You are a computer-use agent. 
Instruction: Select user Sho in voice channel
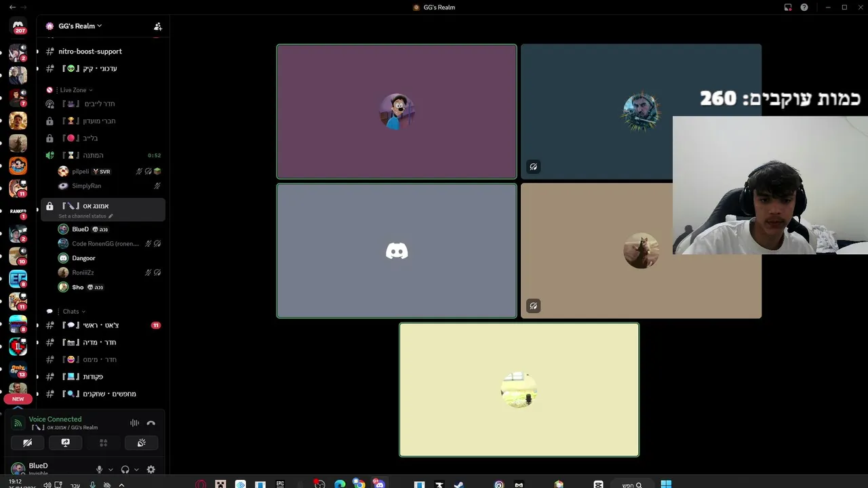(x=110, y=287)
